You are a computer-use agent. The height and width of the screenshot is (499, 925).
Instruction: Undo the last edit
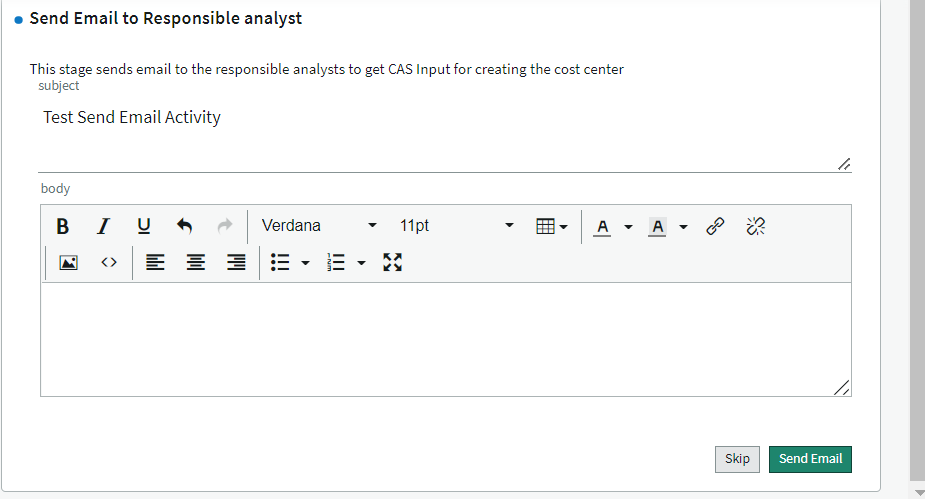184,226
